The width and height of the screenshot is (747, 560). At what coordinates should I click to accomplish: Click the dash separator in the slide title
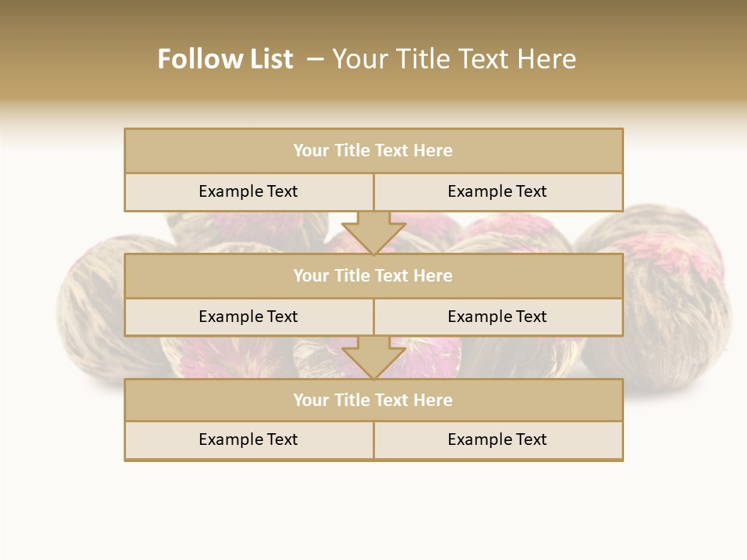(x=314, y=59)
